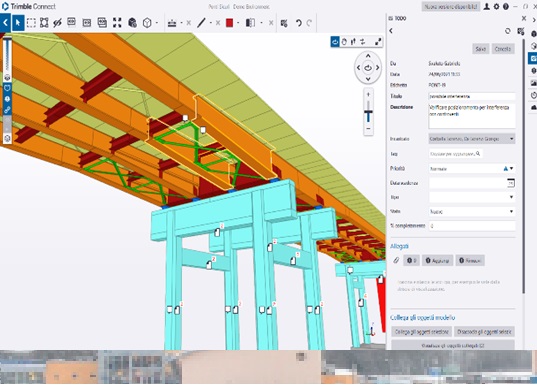Click the ToDo panel vertical scrollbar

tap(523, 166)
